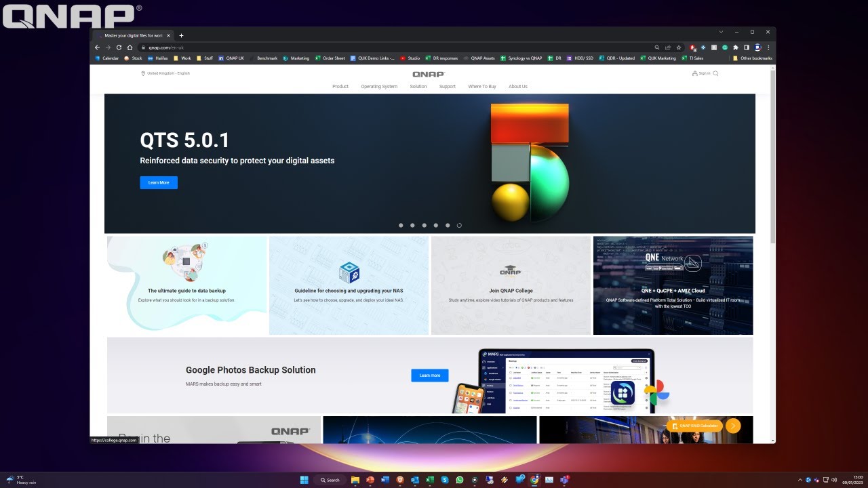Open the Where To Buy menu
868x488 pixels.
[482, 87]
